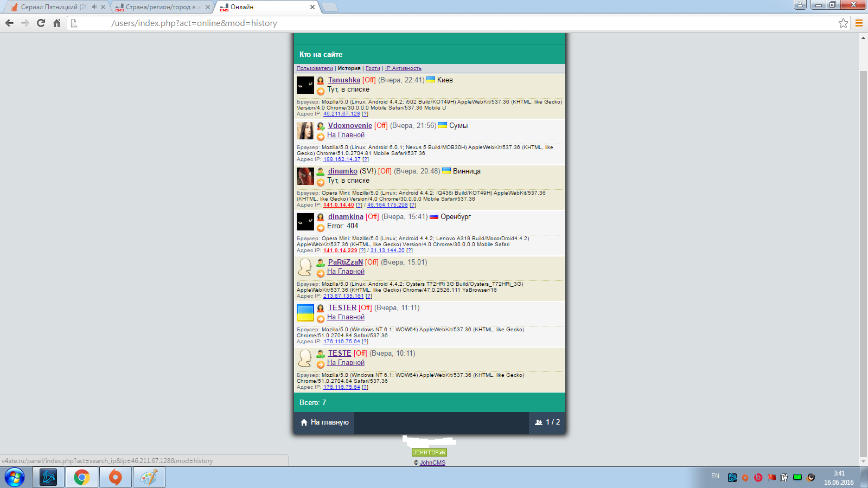868x488 pixels.
Task: Open Vdoxnovenie's avatar photo
Action: (x=305, y=131)
